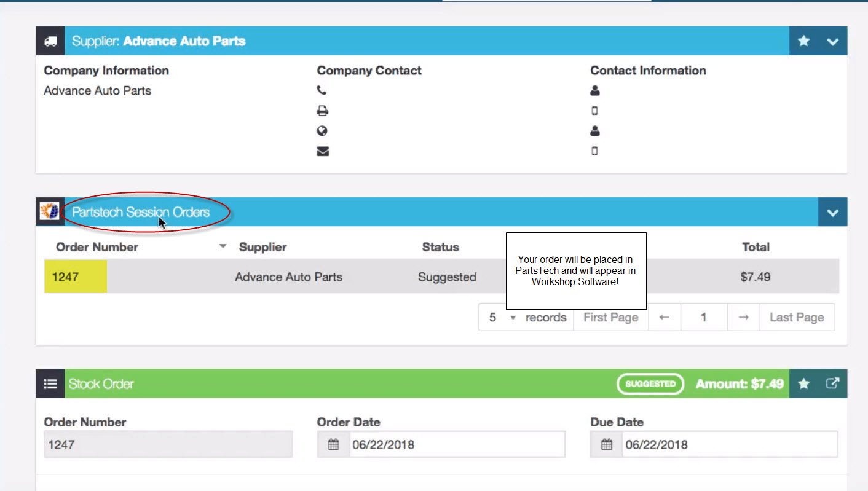Sort by the Status column header

[440, 247]
